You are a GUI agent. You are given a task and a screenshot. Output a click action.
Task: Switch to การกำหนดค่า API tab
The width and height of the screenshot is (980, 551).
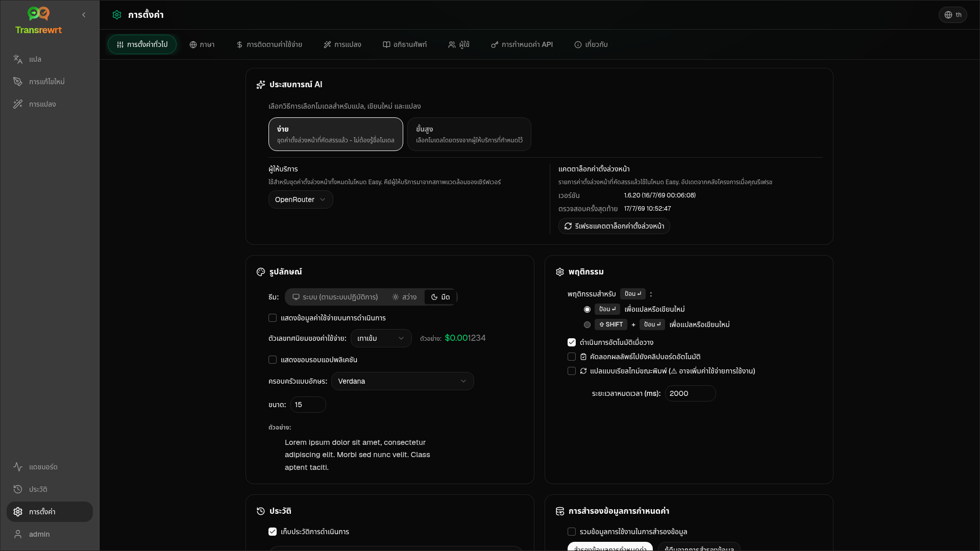click(522, 44)
